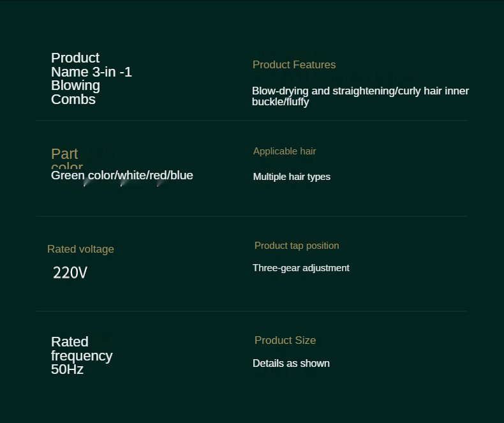
Task: Select the Green color/white/red/blue text
Action: 122,175
